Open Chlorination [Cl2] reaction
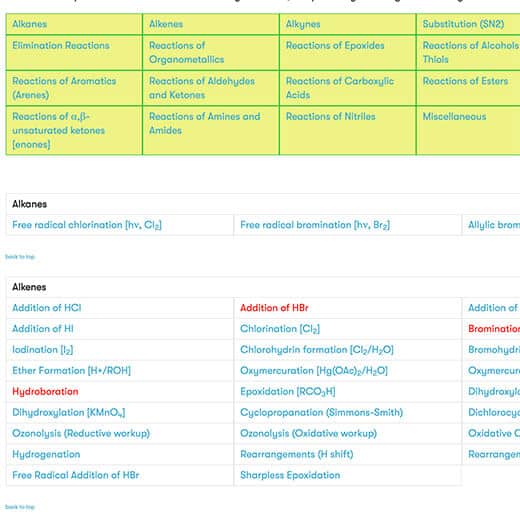520x524 pixels. pyautogui.click(x=280, y=329)
